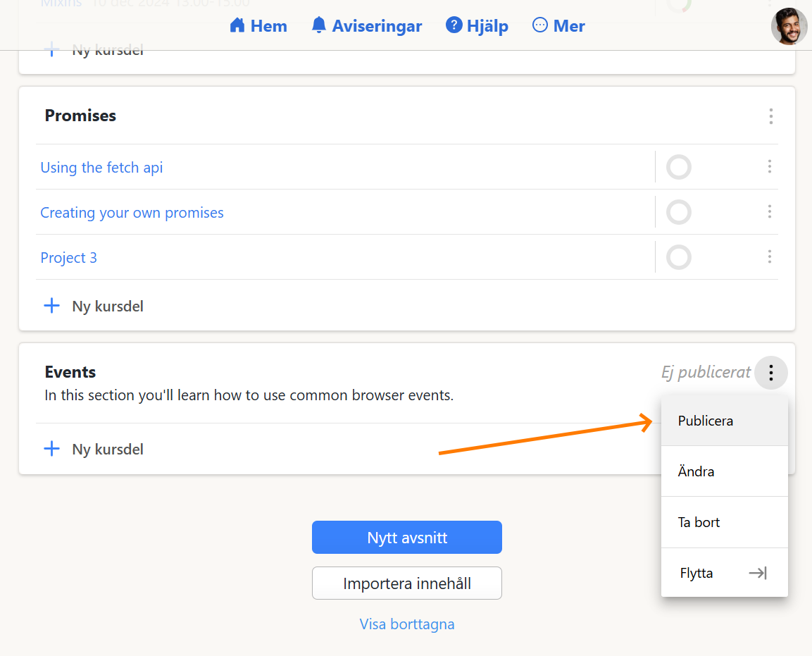This screenshot has width=812, height=656.
Task: Click plus icon under Promises section
Action: (52, 307)
